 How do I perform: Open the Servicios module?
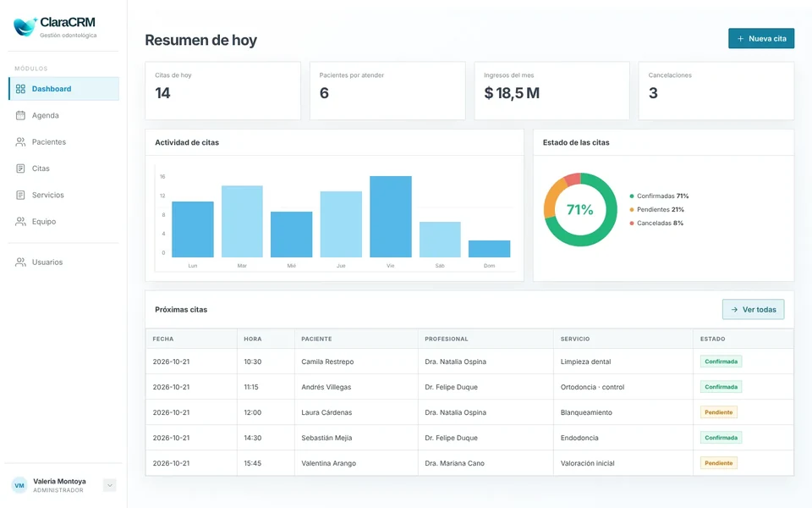[x=63, y=195]
